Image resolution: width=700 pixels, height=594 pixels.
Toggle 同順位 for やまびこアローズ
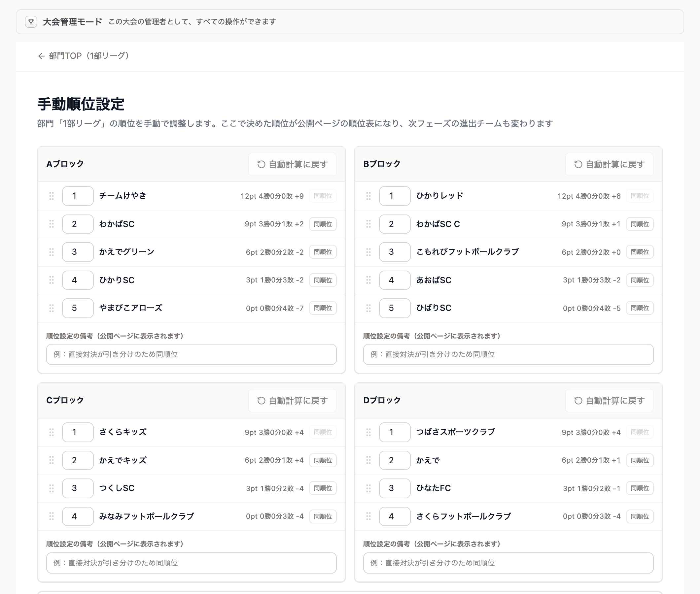pyautogui.click(x=323, y=308)
